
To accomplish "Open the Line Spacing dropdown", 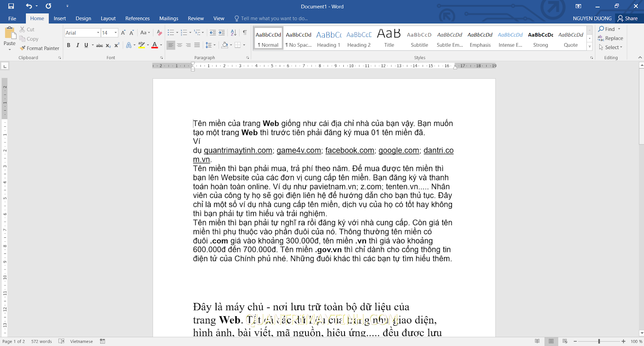I will coord(211,45).
